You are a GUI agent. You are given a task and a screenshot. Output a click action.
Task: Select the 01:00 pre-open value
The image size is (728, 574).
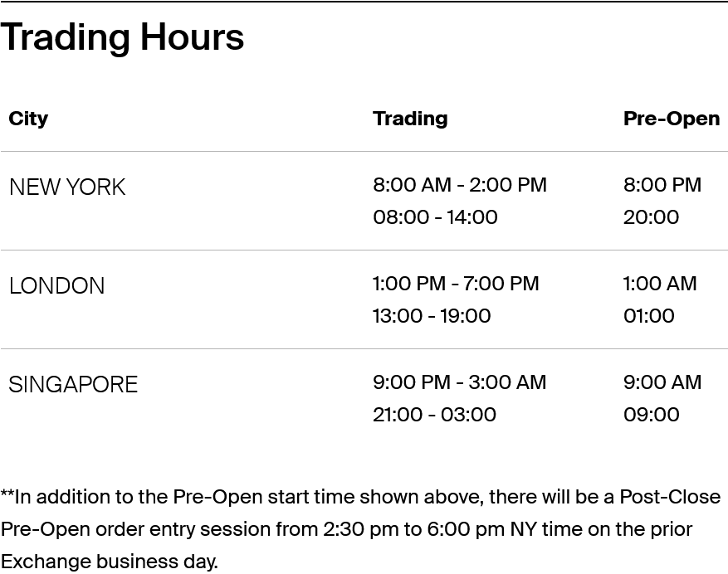tap(648, 316)
